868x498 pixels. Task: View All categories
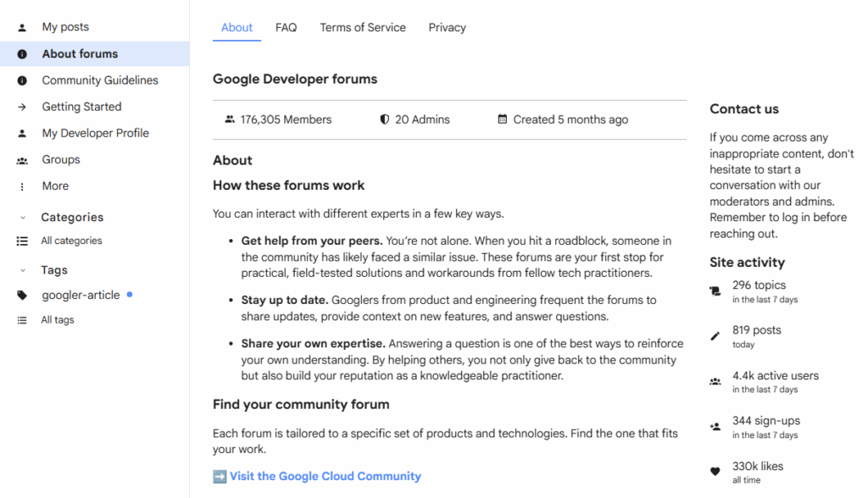point(71,241)
